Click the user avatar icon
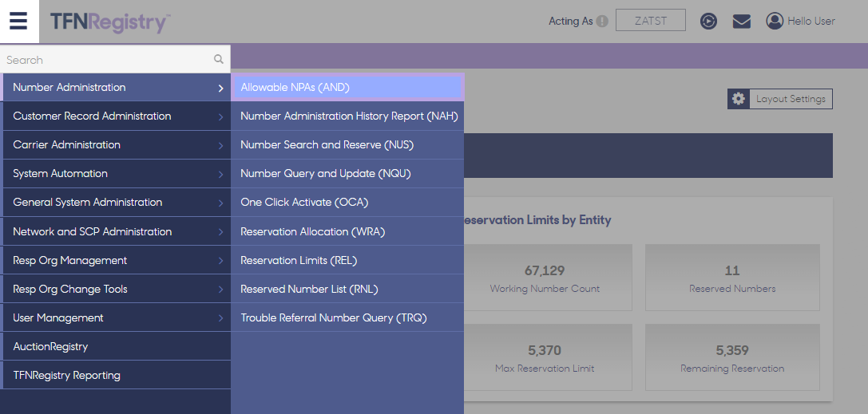The height and width of the screenshot is (414, 868). [775, 21]
